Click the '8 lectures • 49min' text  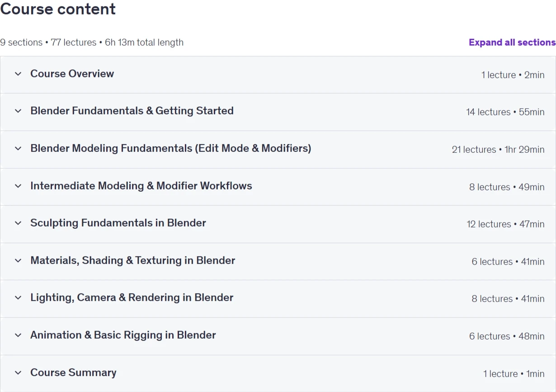click(x=507, y=187)
